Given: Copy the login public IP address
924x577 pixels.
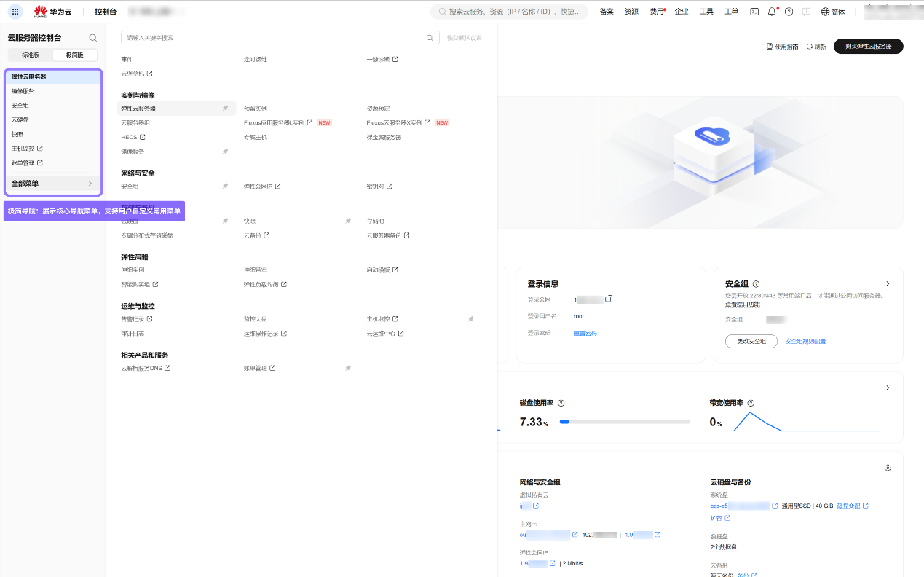Looking at the screenshot, I should (609, 299).
